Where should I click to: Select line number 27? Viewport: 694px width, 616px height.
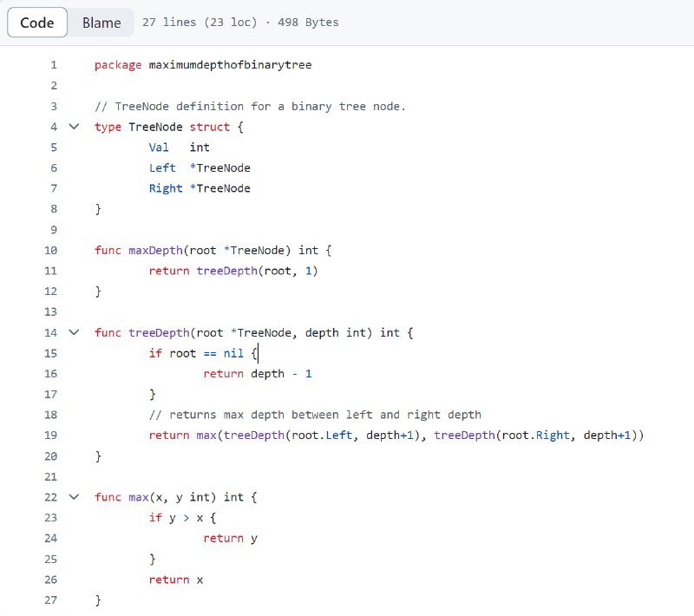point(51,600)
